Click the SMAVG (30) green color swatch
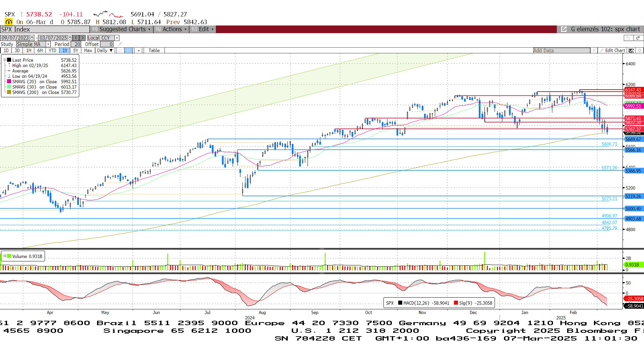Screen dimensions: 644x357 point(9,87)
